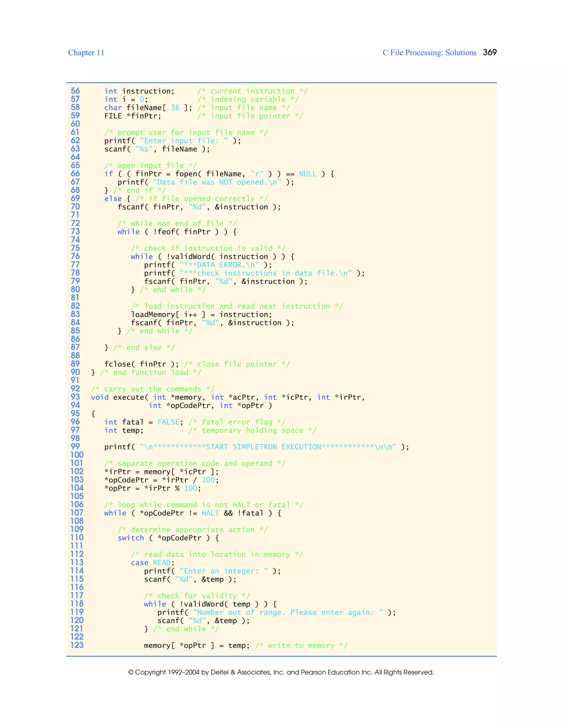Click page number 369
This screenshot has width=563, height=728.
click(490, 52)
